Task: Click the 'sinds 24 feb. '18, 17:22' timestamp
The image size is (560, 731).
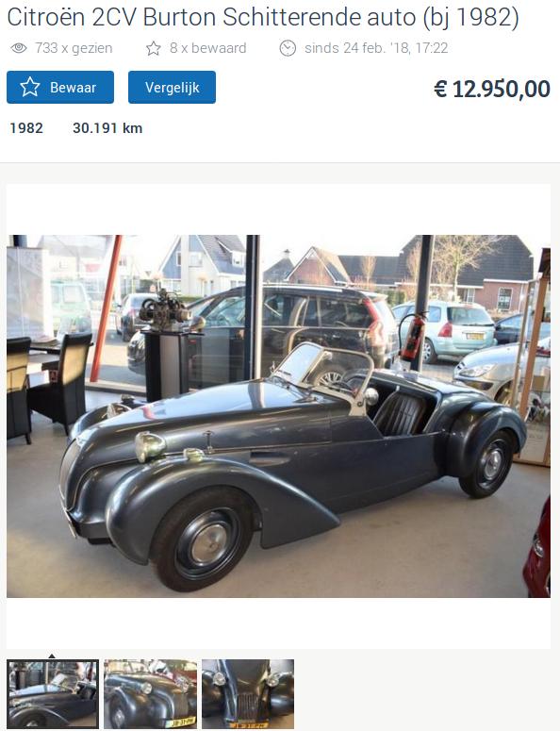Action: (376, 48)
